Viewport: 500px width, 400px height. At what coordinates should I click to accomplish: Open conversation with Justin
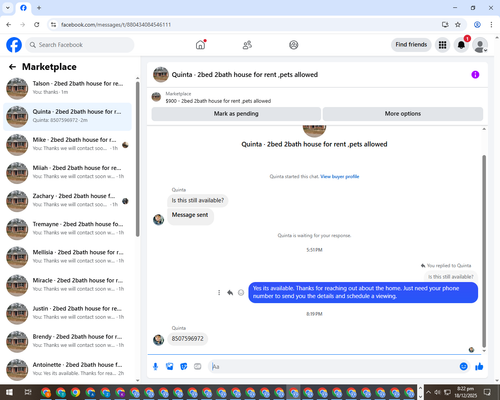tap(67, 314)
